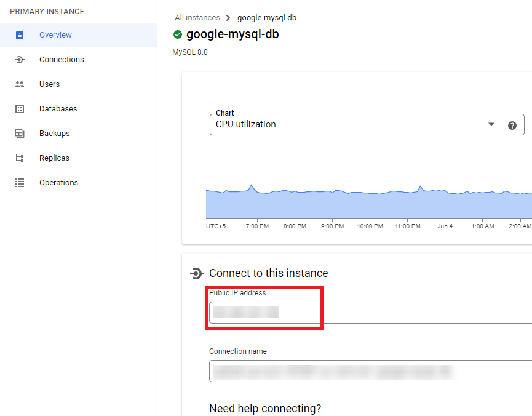Open the Users section
This screenshot has width=532, height=416.
point(78,84)
